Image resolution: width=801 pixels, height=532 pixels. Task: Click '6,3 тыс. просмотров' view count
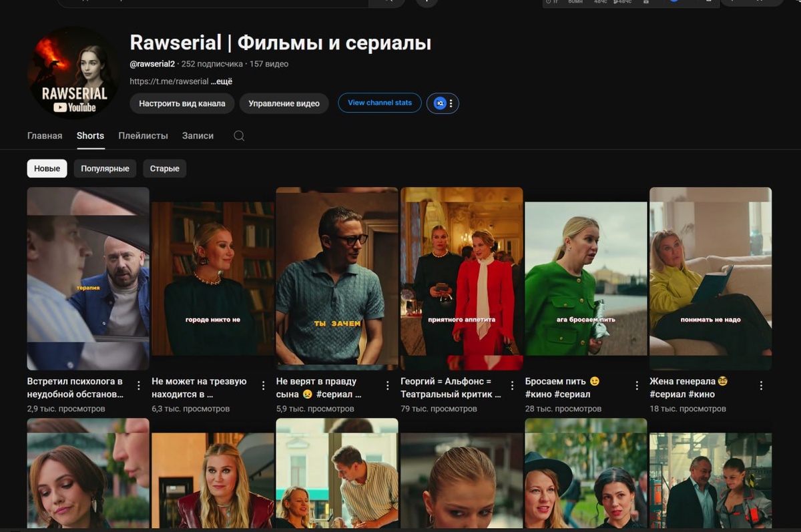click(x=191, y=409)
